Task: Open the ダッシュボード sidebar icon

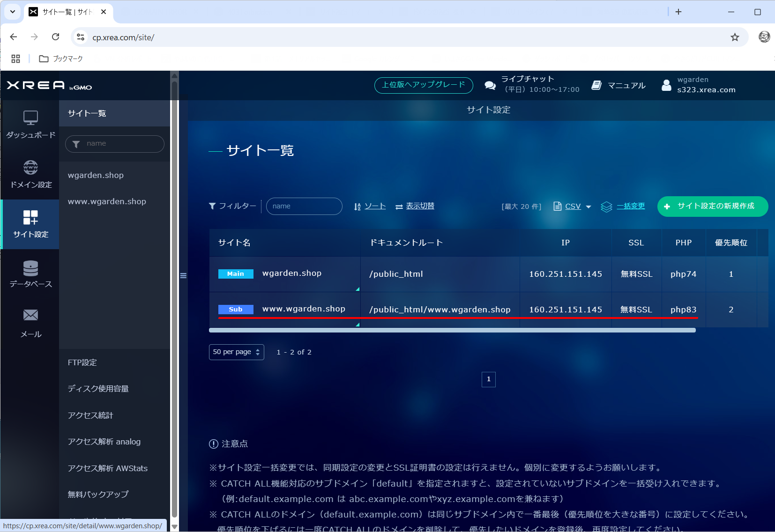Action: click(x=30, y=124)
